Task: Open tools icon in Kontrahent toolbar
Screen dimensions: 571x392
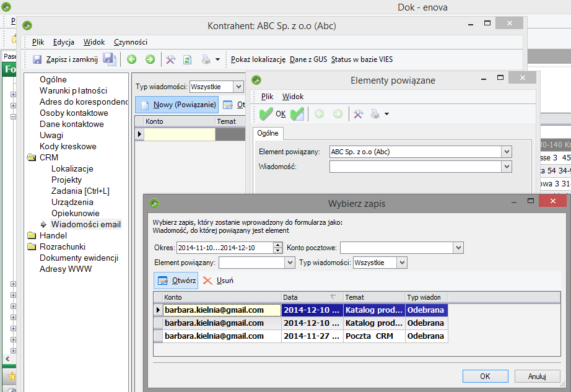Action: 170,59
